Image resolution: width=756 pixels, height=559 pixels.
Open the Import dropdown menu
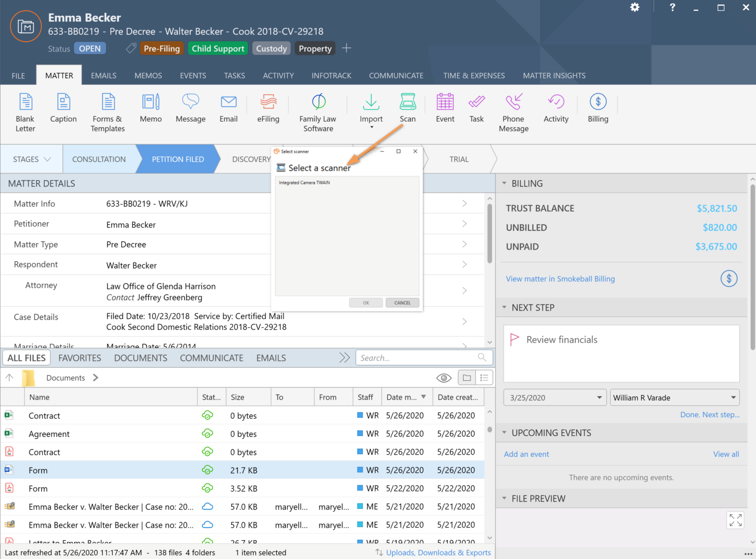pyautogui.click(x=371, y=111)
